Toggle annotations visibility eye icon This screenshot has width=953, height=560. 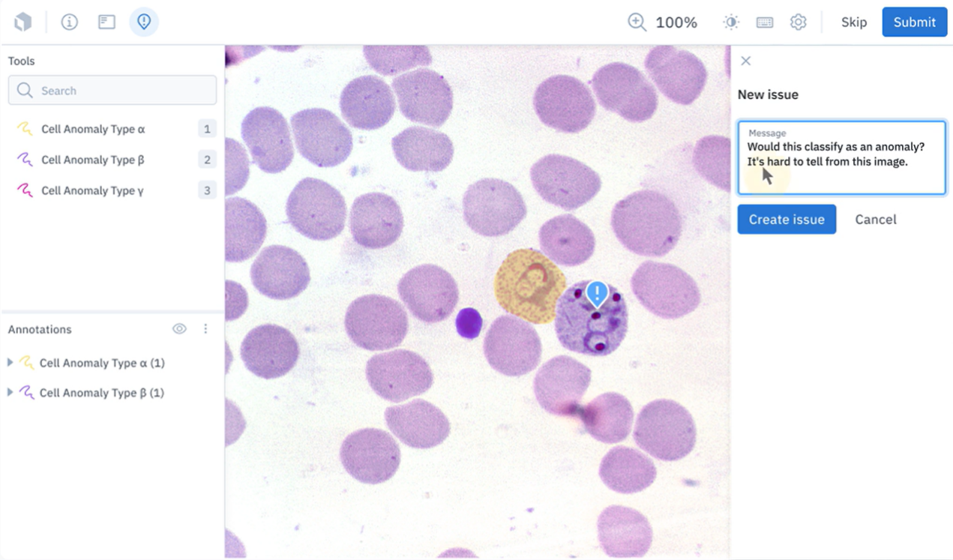179,329
